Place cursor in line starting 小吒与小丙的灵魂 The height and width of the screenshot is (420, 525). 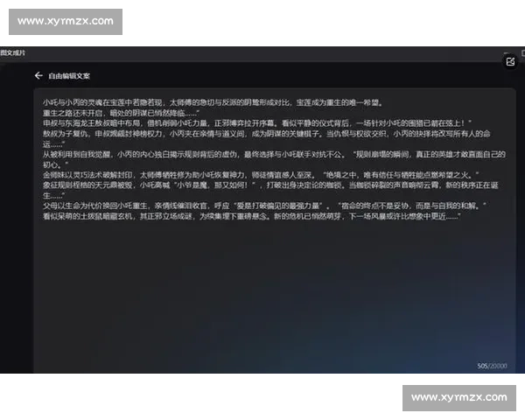point(175,102)
